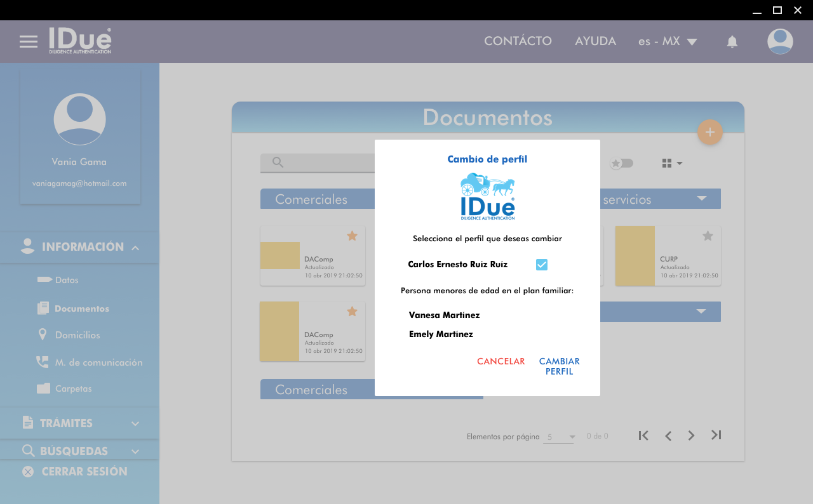Screen dimensions: 813x504
Task: Open Domicilios in the sidebar
Action: click(77, 335)
